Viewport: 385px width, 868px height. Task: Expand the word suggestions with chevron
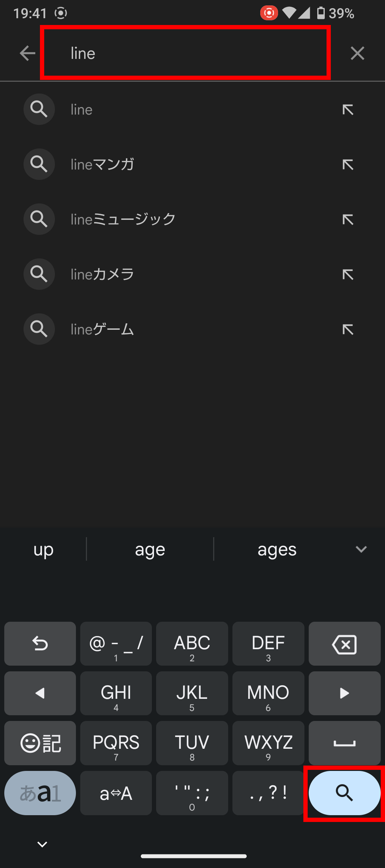tap(361, 549)
